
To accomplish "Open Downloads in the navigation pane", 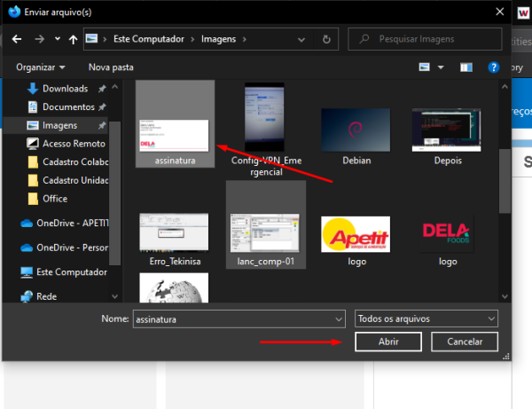I will (x=65, y=89).
